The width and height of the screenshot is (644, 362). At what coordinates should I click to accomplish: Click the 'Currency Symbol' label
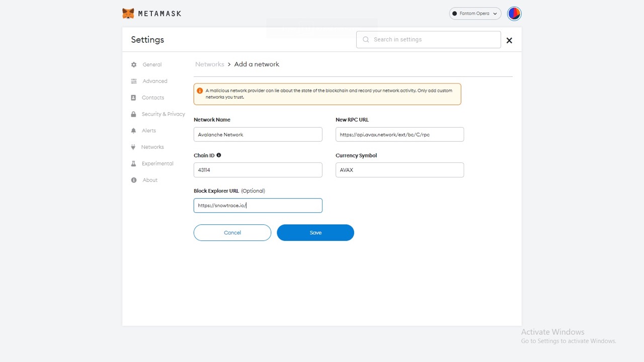[x=356, y=155]
